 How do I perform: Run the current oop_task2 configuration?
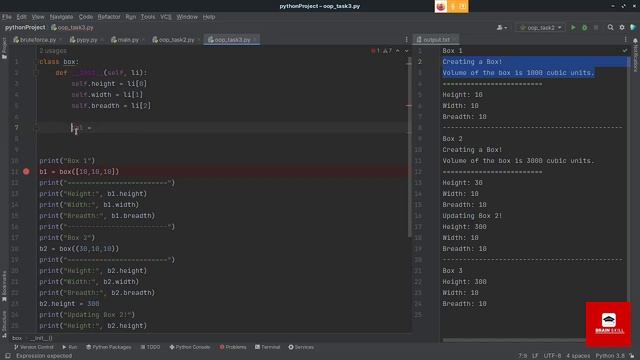(573, 27)
